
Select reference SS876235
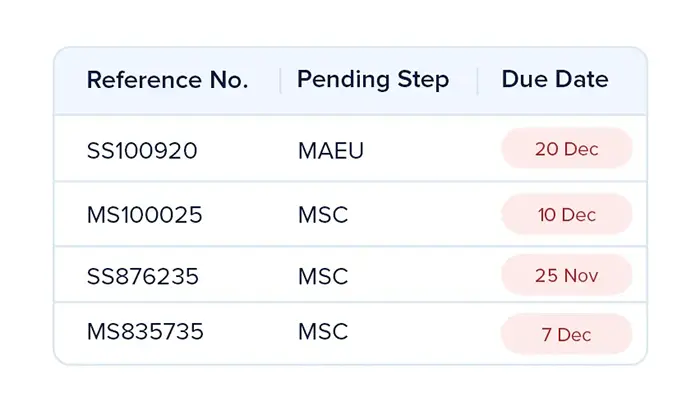tap(143, 275)
